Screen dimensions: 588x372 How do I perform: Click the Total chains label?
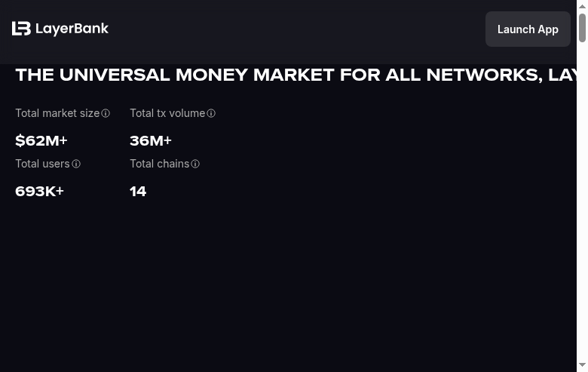[x=159, y=164]
